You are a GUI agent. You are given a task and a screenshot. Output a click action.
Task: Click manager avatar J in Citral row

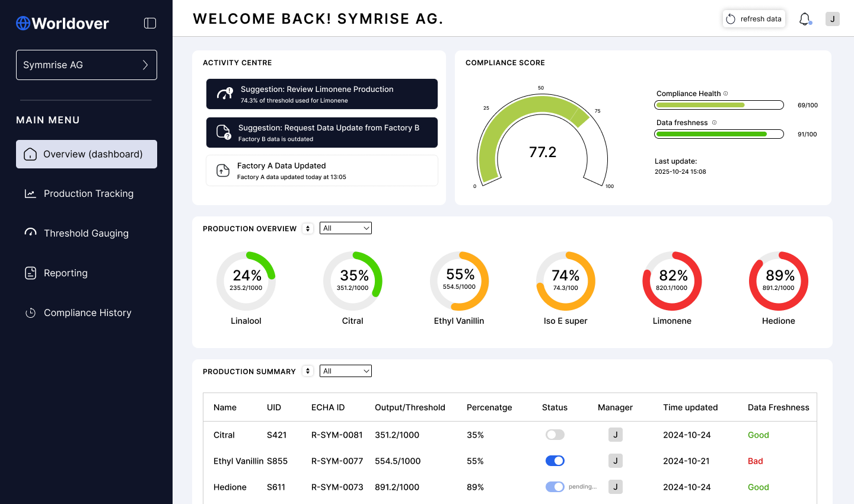(x=616, y=435)
